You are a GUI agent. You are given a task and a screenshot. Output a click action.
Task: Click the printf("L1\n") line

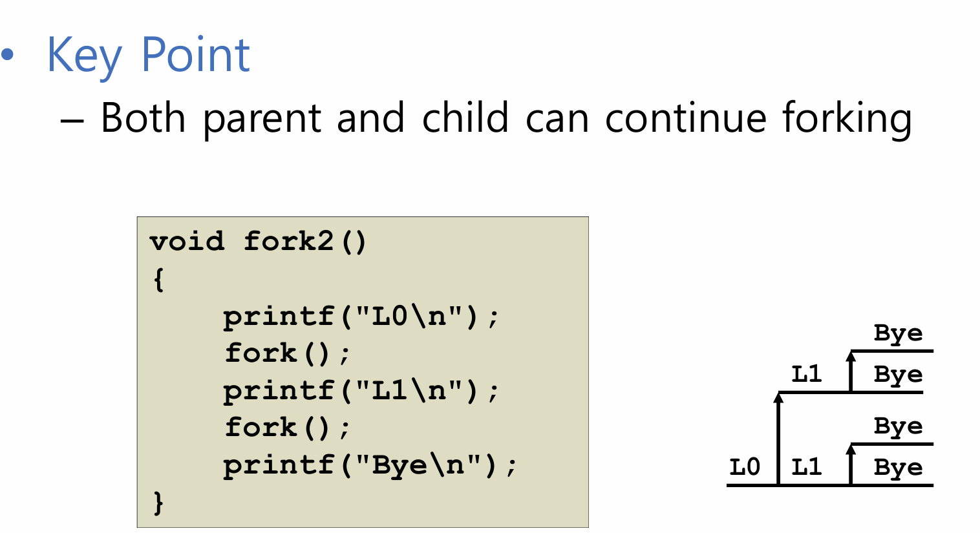(x=361, y=391)
